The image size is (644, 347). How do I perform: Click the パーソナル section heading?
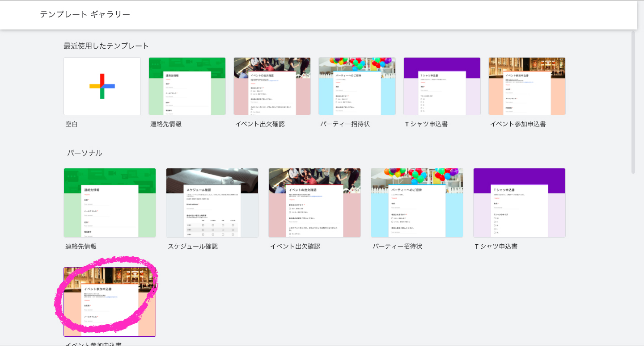85,153
